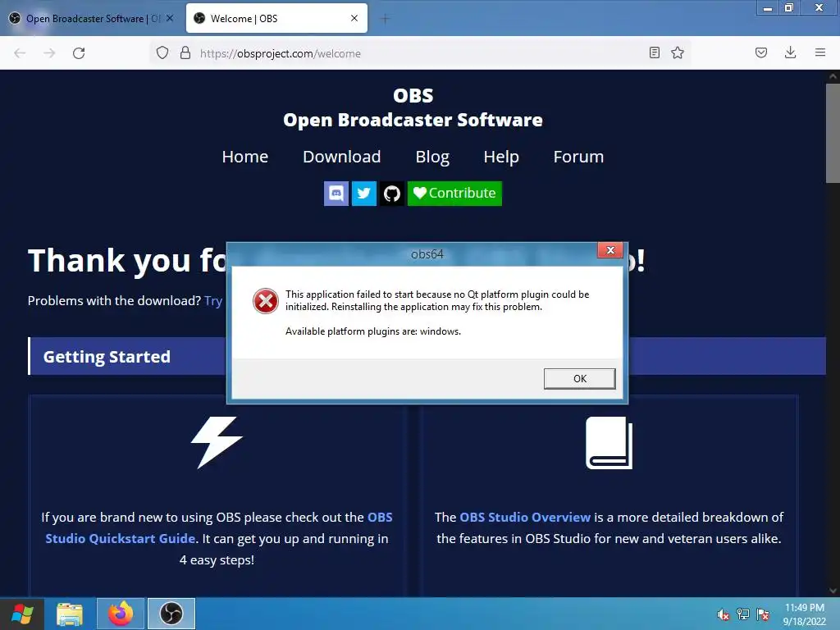Screen dimensions: 840x630
Task: Restore down the Firefox window
Action: pyautogui.click(x=788, y=8)
